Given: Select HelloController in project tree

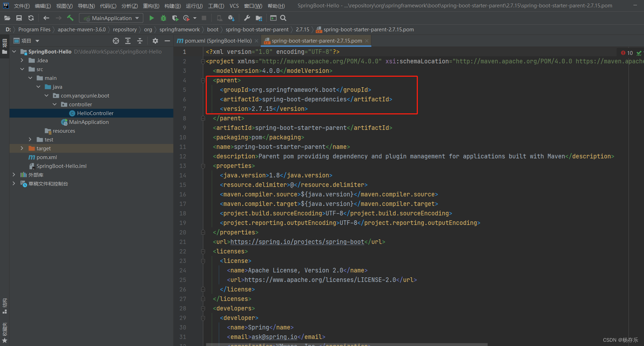Looking at the screenshot, I should (92, 113).
